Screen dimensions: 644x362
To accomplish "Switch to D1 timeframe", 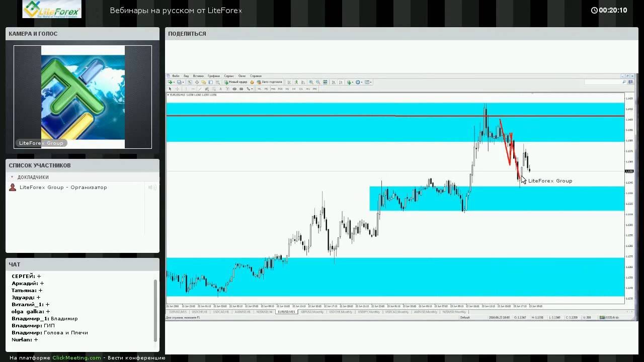I will pyautogui.click(x=301, y=89).
